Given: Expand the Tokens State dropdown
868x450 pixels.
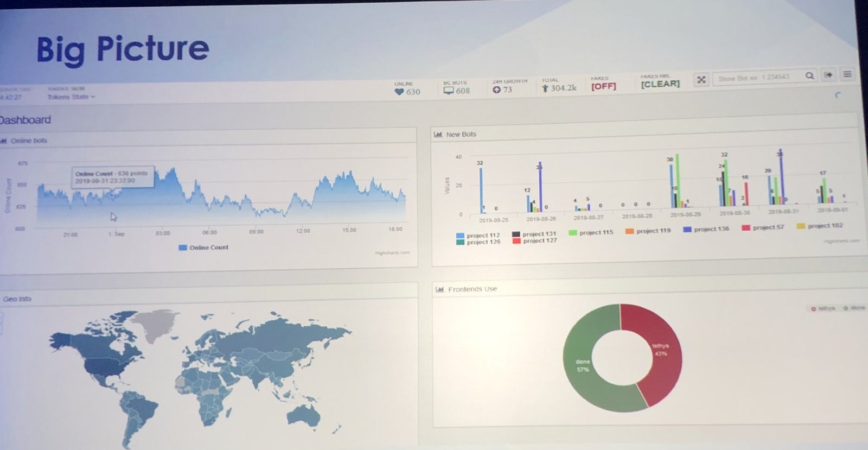Looking at the screenshot, I should [71, 97].
